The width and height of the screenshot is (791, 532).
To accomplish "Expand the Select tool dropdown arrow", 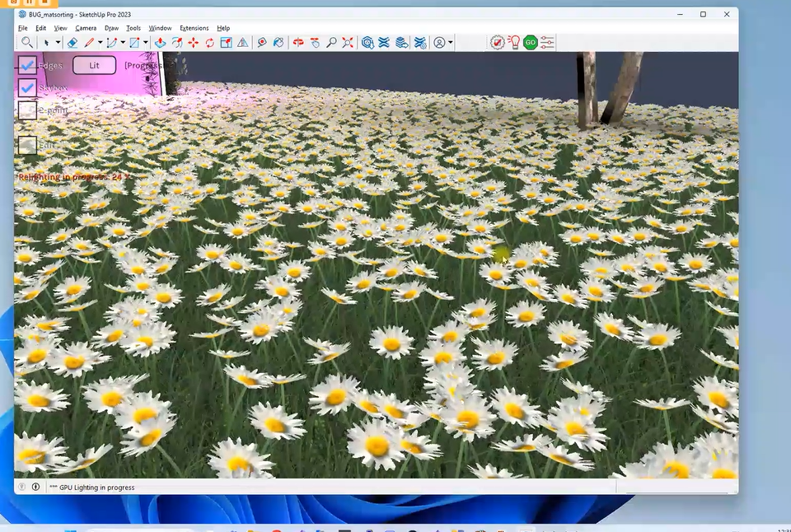I will coord(58,43).
